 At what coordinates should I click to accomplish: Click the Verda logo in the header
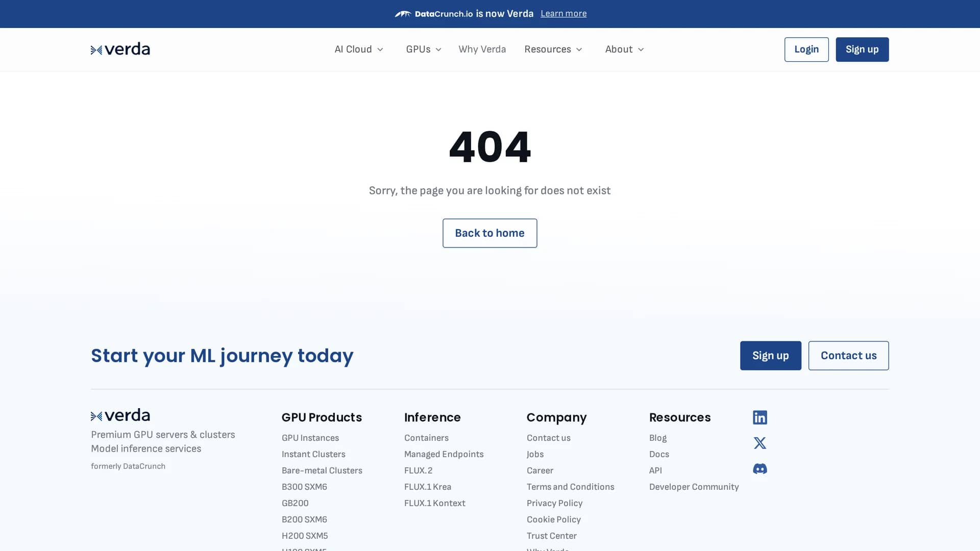(120, 49)
